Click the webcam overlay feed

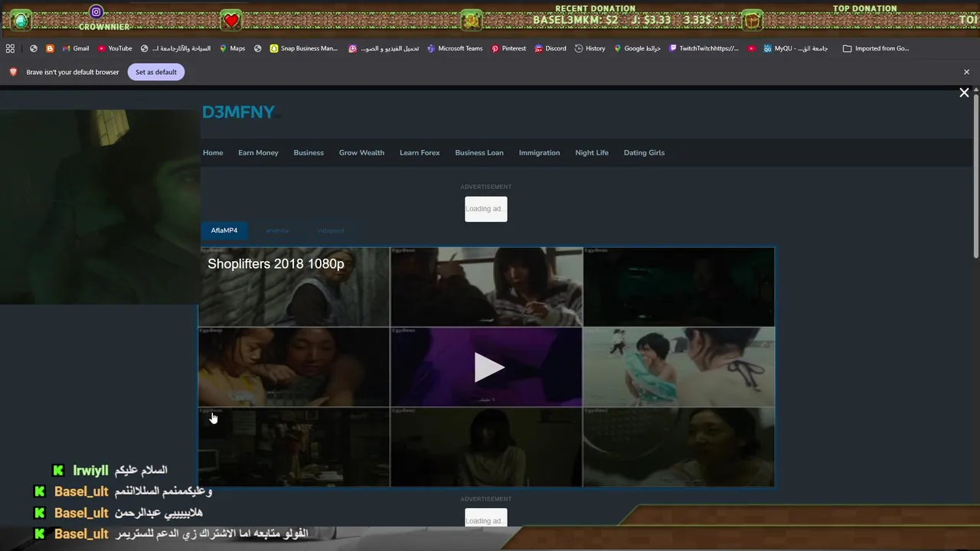pyautogui.click(x=100, y=207)
